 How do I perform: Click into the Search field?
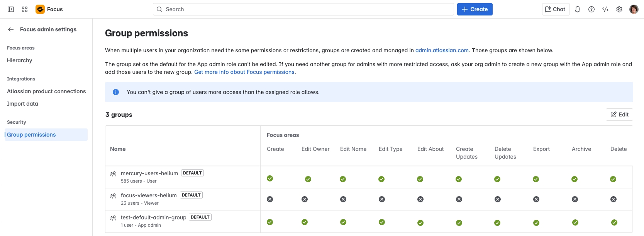point(303,9)
